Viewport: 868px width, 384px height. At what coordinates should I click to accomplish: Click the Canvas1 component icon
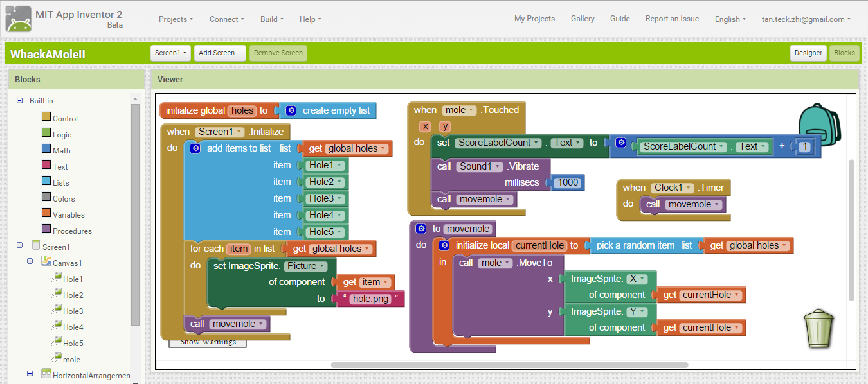(46, 261)
